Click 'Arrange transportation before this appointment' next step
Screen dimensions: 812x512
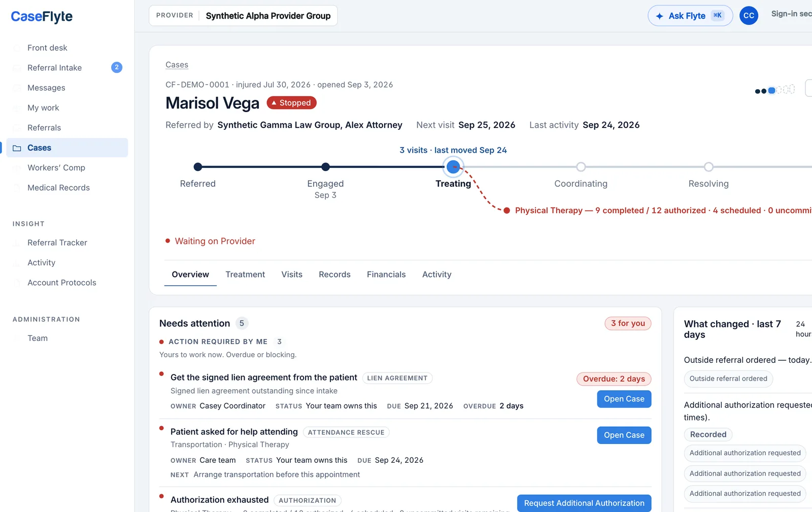click(x=277, y=474)
